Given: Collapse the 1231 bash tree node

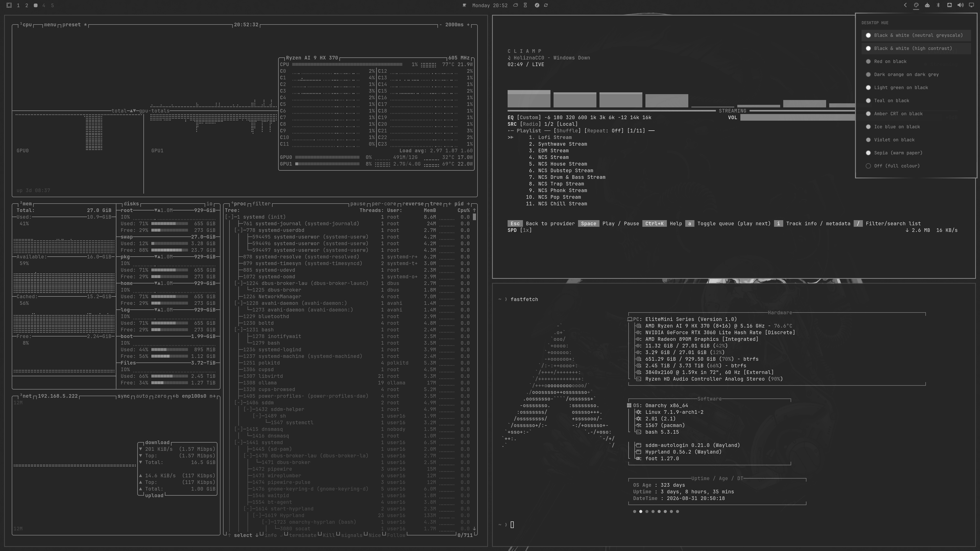Looking at the screenshot, I should pyautogui.click(x=239, y=330).
